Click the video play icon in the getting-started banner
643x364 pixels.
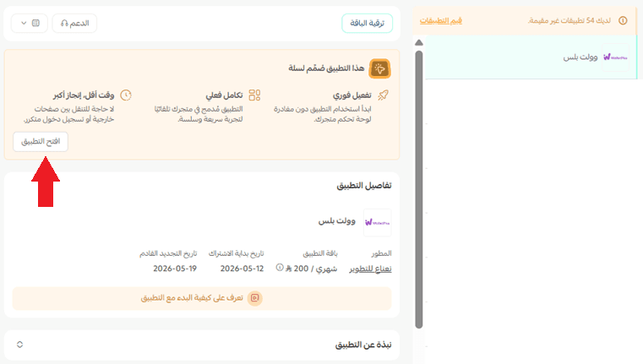coord(254,298)
